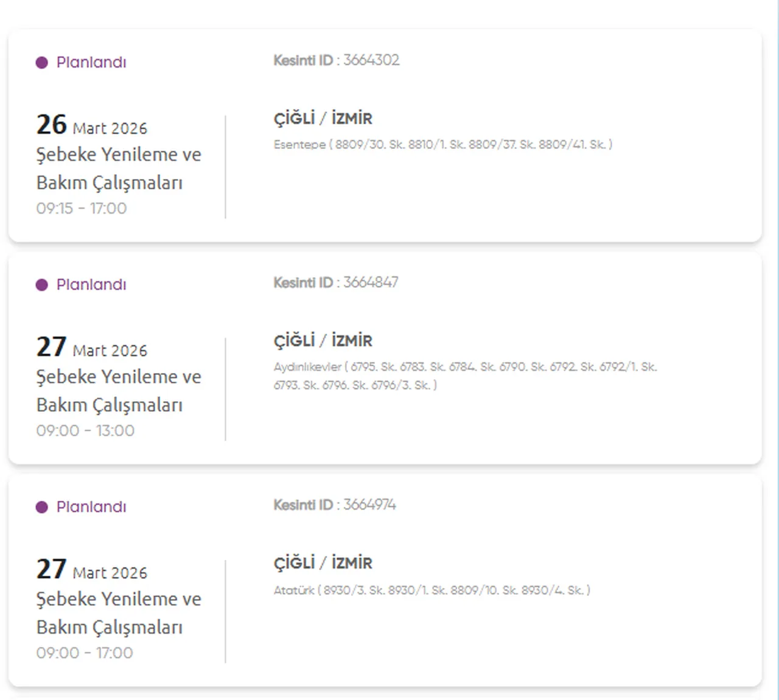Click ÇİĞLİ / İZMİR heading above Atatürk
779x700 pixels.
pos(323,562)
